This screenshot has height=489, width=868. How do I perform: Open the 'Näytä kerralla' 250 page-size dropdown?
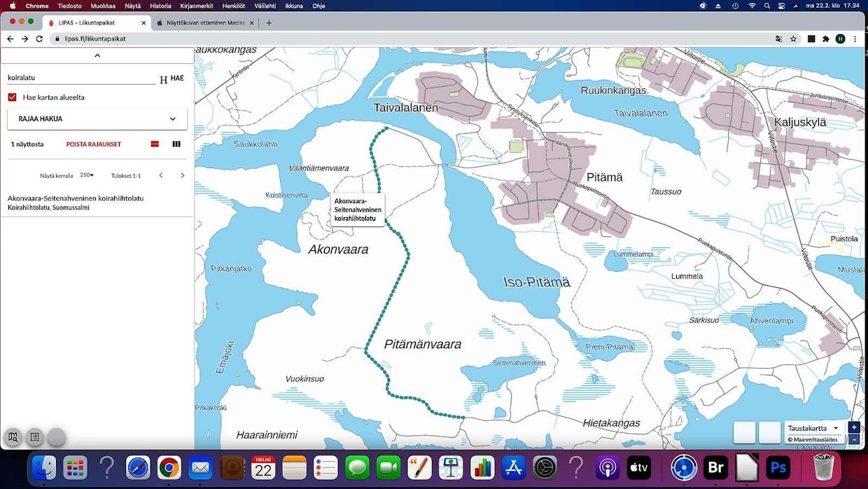pyautogui.click(x=87, y=175)
